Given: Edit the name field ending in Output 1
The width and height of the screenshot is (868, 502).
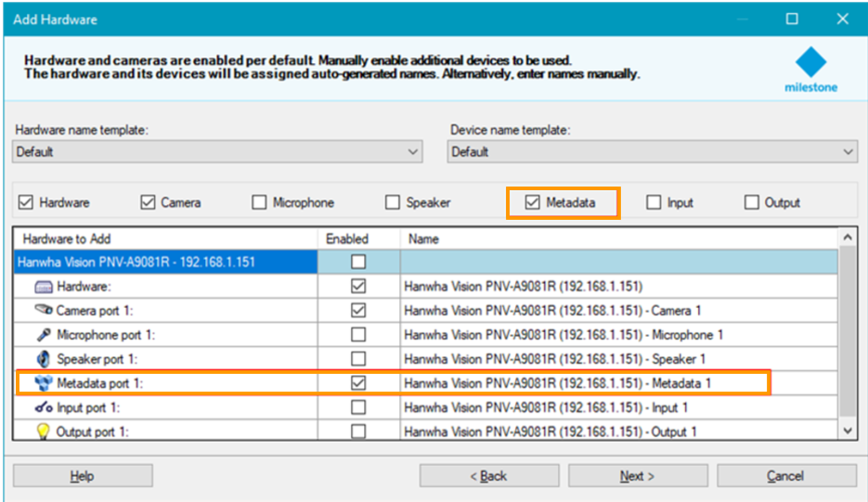Looking at the screenshot, I should (x=619, y=431).
